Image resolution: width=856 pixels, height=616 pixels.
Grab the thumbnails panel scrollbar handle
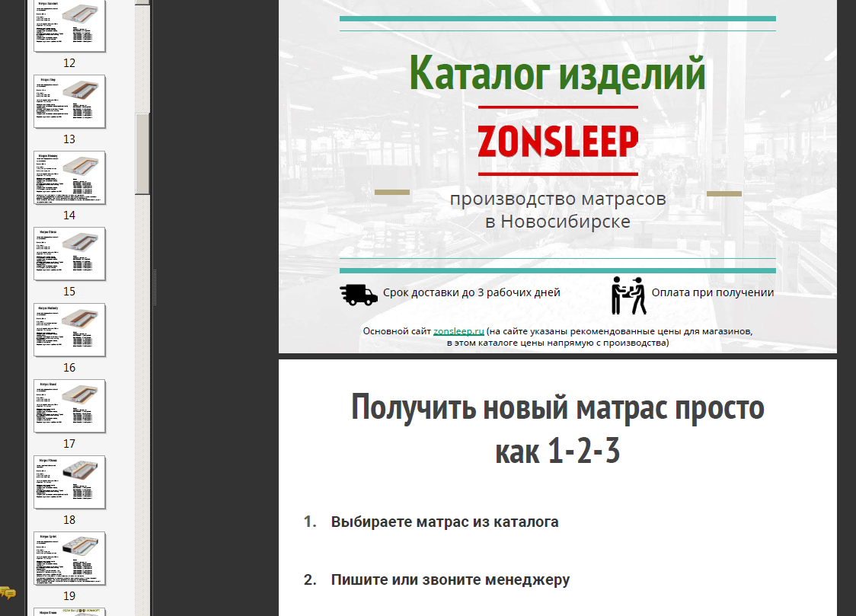[142, 153]
